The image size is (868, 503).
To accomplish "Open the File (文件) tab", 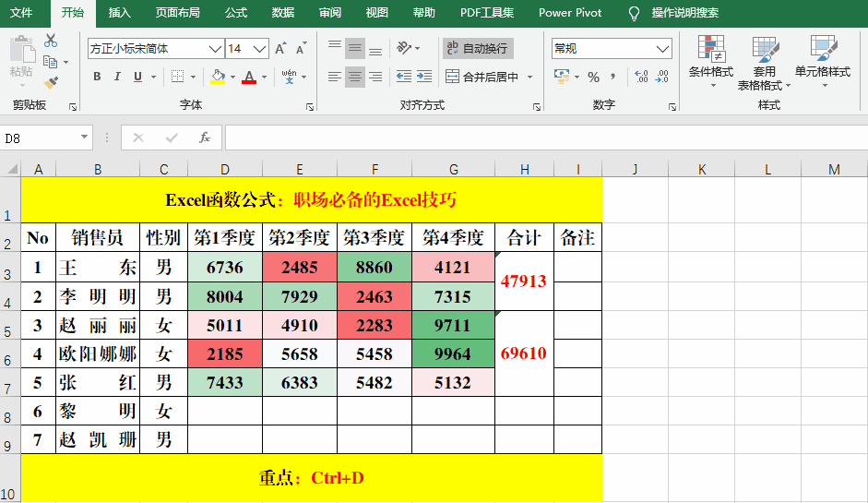I will 21,13.
